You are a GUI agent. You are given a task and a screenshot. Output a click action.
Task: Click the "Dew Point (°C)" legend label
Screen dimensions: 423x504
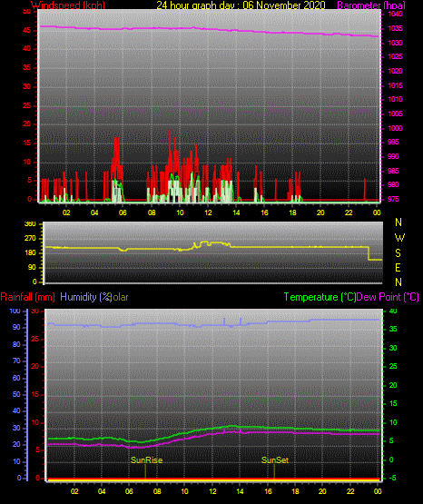coord(388,297)
